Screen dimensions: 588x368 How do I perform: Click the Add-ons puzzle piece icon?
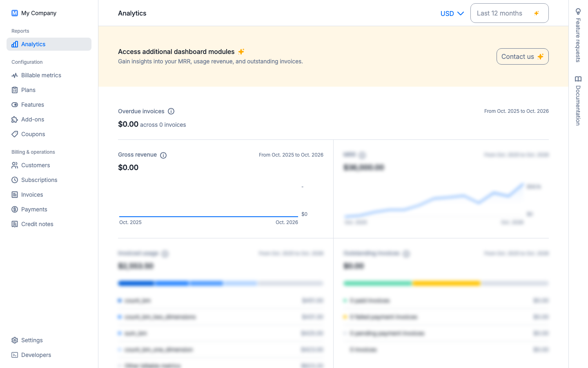click(15, 119)
